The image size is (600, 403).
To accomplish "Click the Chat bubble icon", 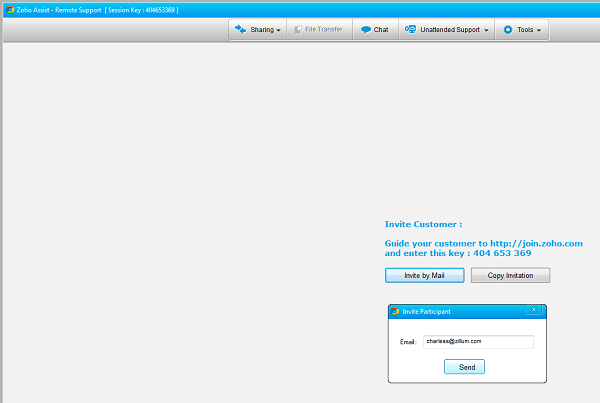I will [x=366, y=29].
